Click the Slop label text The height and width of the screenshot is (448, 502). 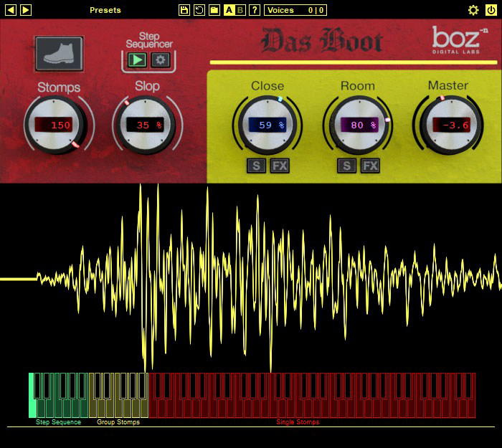point(147,87)
